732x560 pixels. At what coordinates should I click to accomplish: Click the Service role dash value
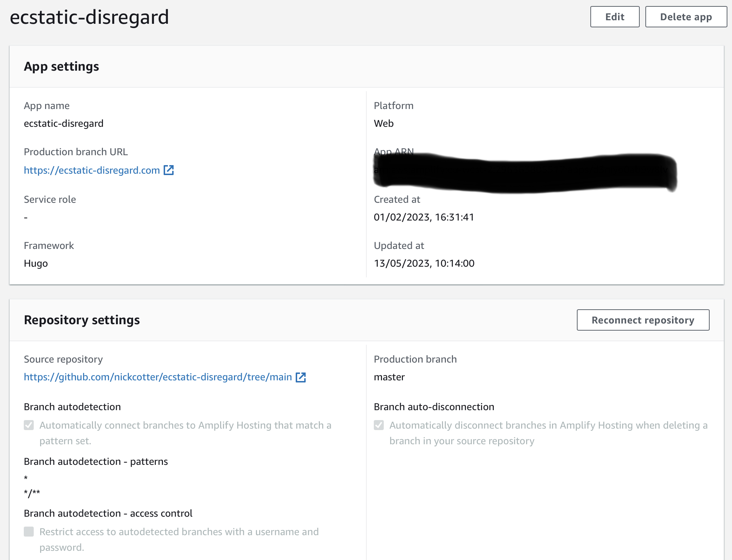[x=26, y=217]
